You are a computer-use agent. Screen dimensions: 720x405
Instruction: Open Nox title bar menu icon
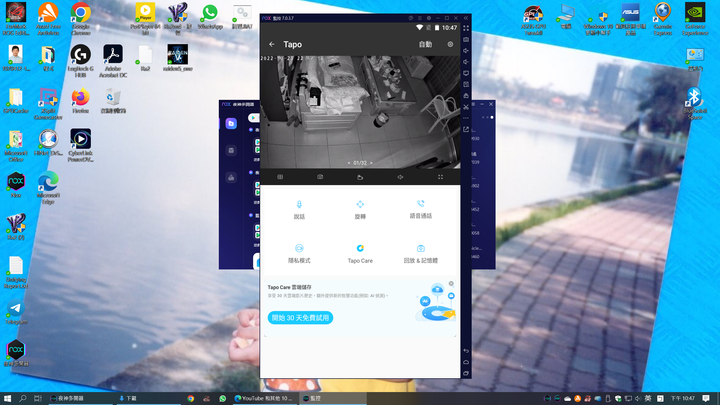(x=420, y=18)
